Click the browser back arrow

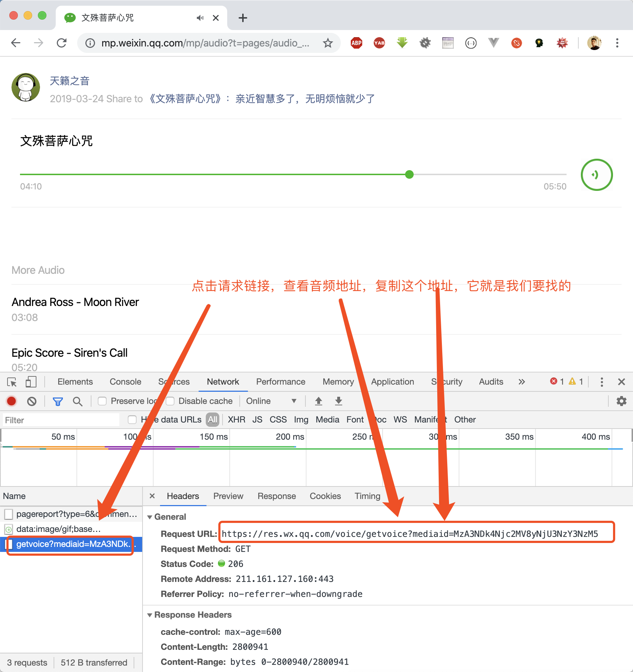coord(16,43)
